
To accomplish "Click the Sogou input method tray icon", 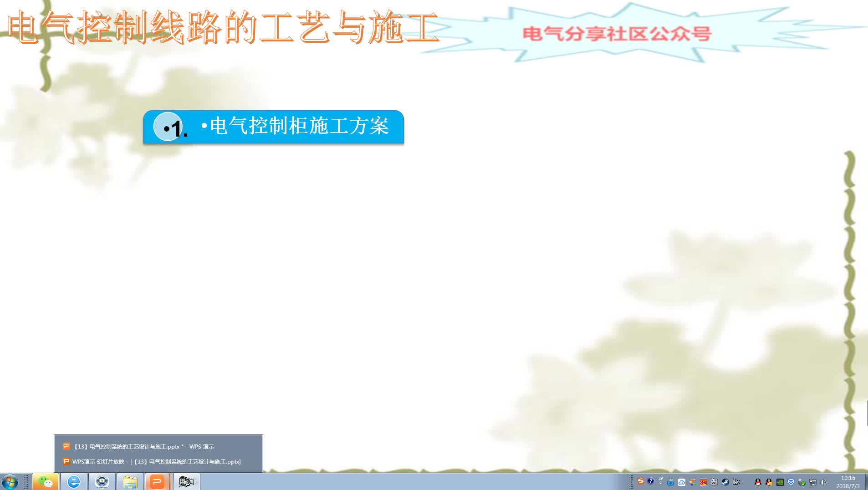I will pos(641,481).
